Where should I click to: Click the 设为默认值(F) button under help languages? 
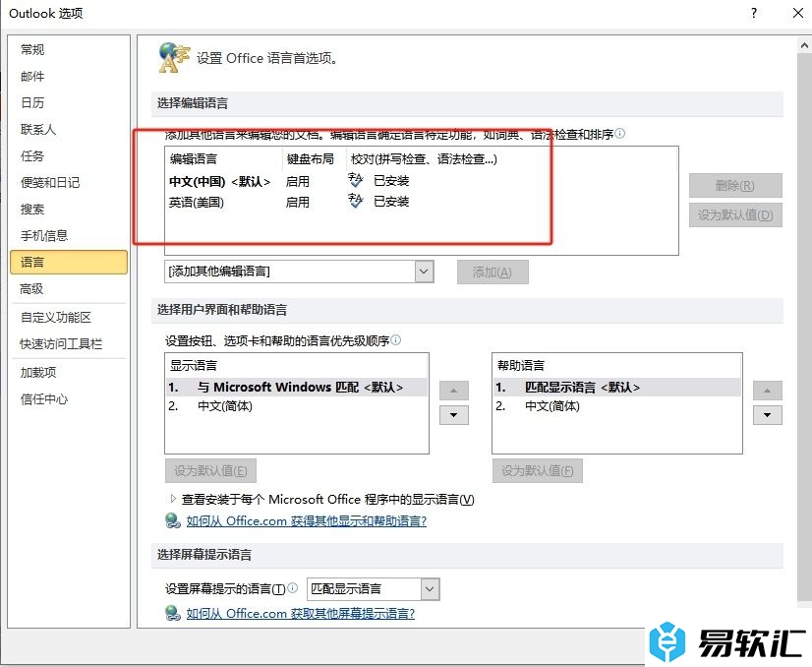pos(538,471)
